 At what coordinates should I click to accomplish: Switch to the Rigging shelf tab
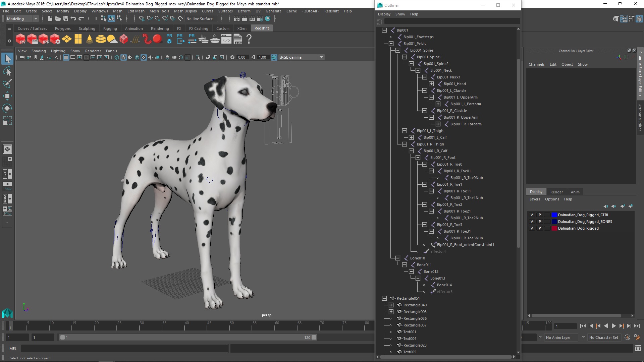(x=110, y=28)
